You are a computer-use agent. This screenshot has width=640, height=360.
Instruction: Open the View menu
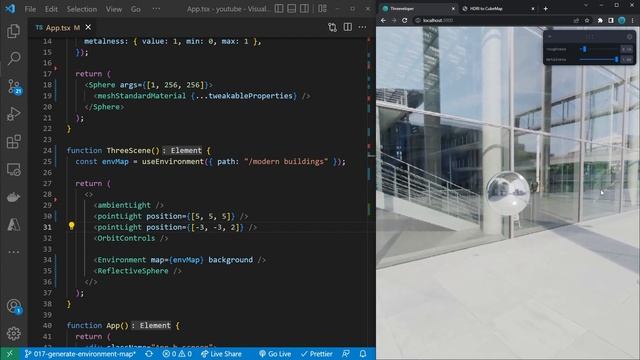tap(113, 9)
